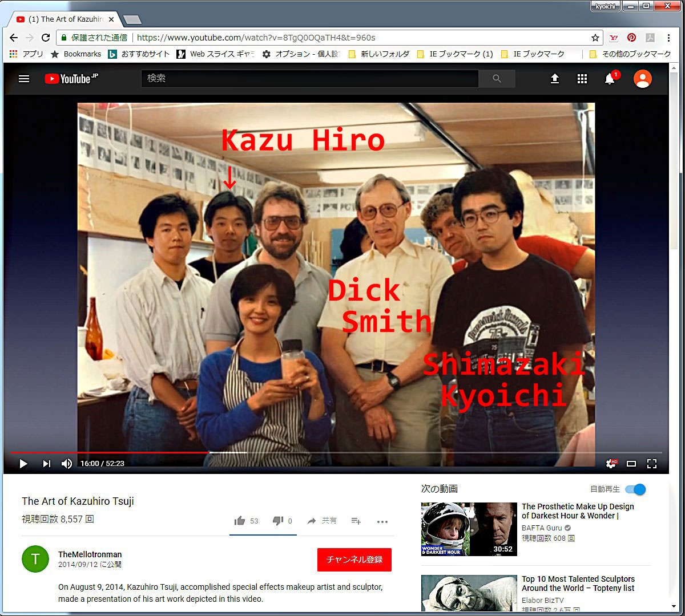Open the Bookmarks bar item

[76, 54]
